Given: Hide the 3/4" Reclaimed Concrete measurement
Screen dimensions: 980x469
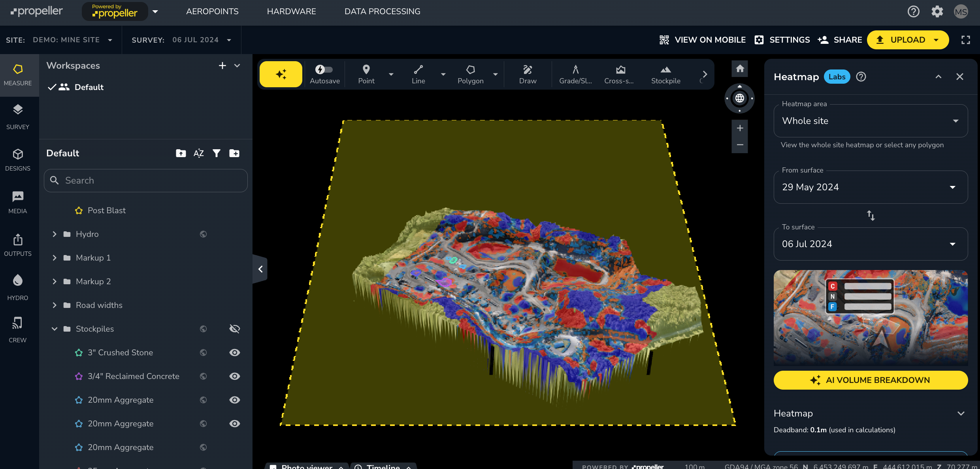Looking at the screenshot, I should pyautogui.click(x=235, y=376).
